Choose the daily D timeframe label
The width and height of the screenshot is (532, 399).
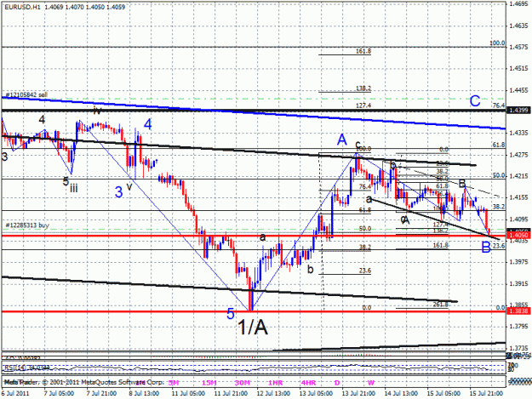(337, 383)
